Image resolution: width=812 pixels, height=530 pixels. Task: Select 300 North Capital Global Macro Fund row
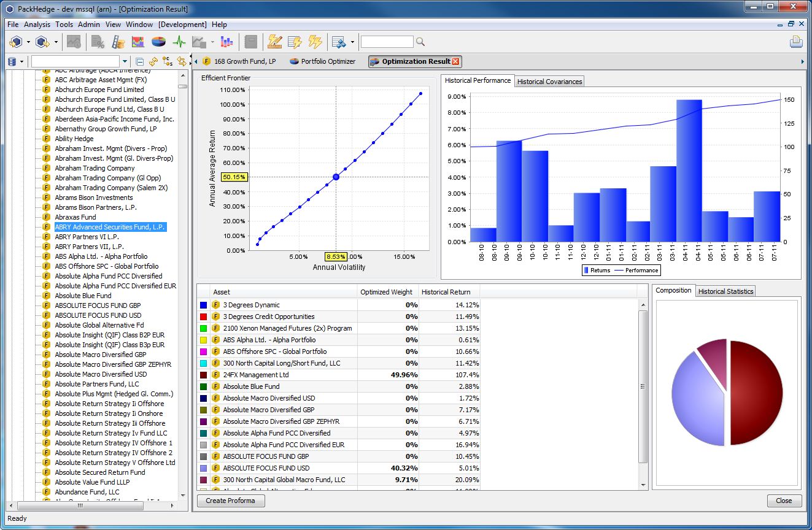pyautogui.click(x=339, y=480)
